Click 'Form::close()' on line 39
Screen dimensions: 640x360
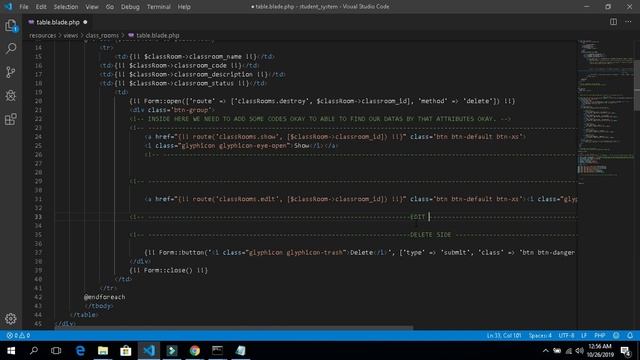pyautogui.click(x=168, y=270)
